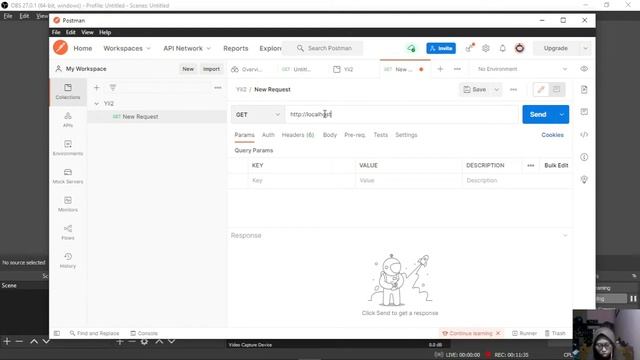Open the Postman View menu
Screen dimensions: 640x360
coord(87,32)
